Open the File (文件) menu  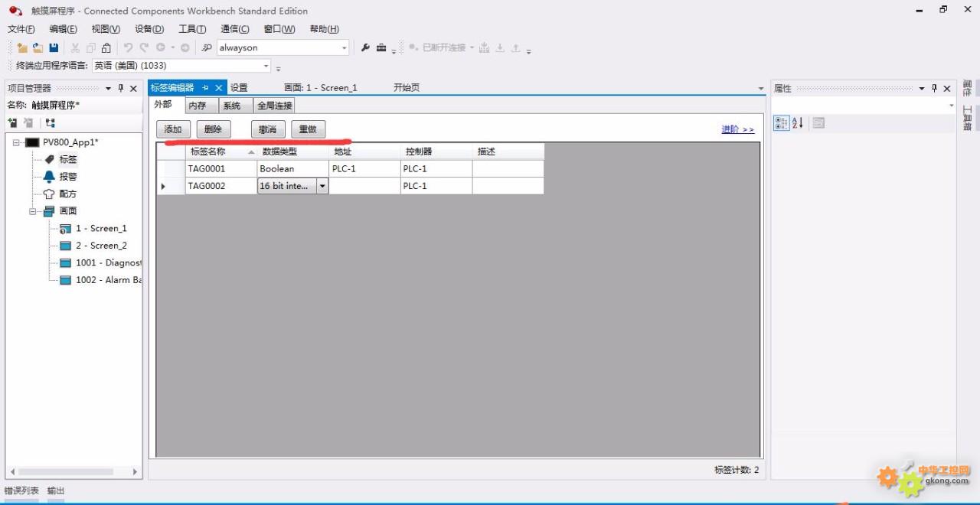[x=21, y=29]
